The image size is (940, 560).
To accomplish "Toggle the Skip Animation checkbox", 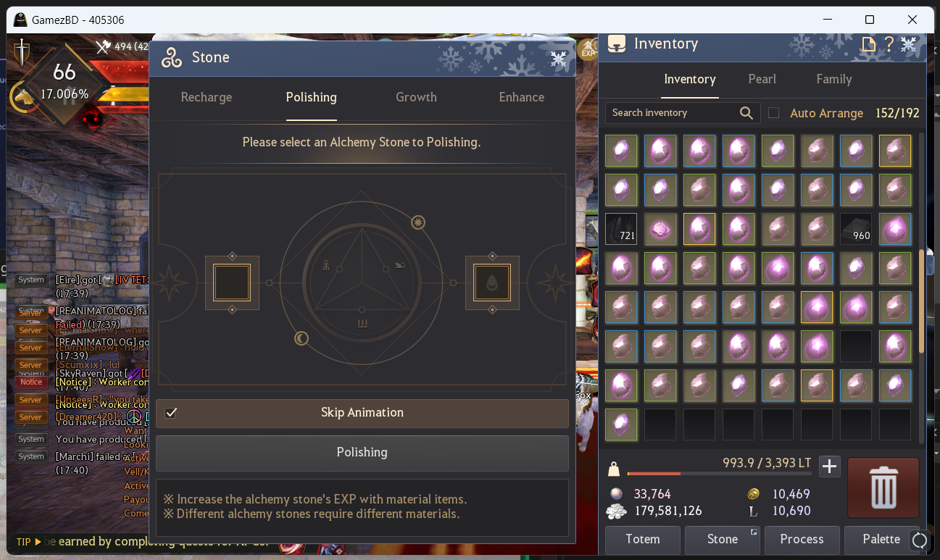I will (x=172, y=413).
